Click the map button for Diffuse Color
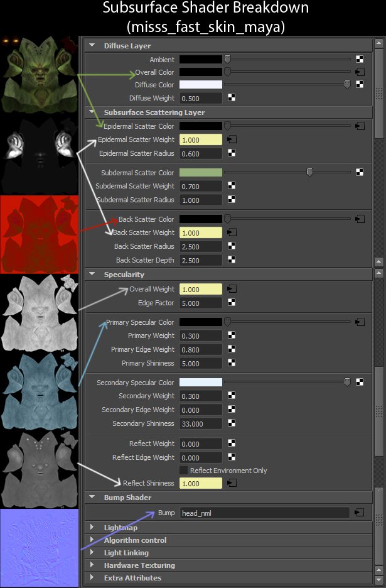386x588 pixels. pyautogui.click(x=360, y=84)
